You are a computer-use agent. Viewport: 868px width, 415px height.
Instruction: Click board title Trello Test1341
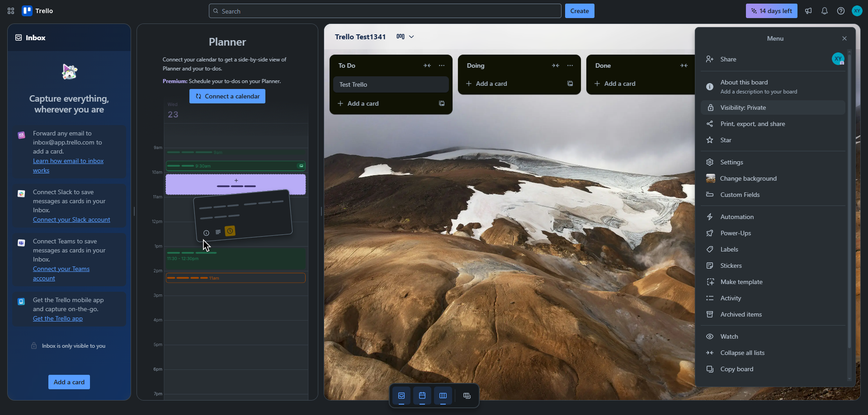click(x=360, y=37)
